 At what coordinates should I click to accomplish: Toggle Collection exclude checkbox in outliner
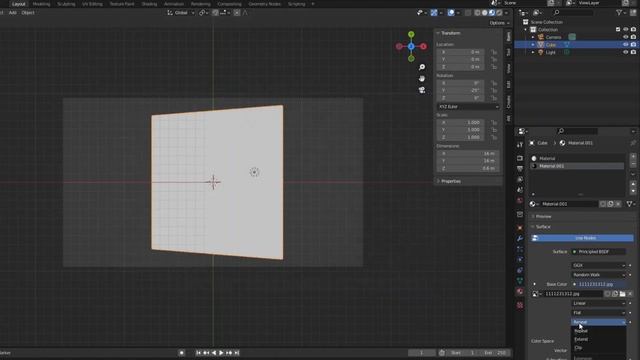(618, 29)
